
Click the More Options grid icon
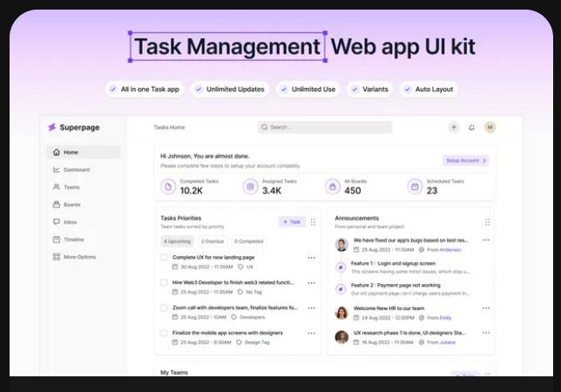pos(57,257)
